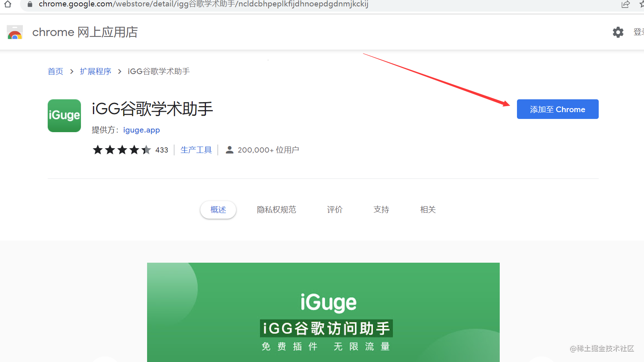
Task: Click the home icon in browser toolbar
Action: tap(8, 4)
